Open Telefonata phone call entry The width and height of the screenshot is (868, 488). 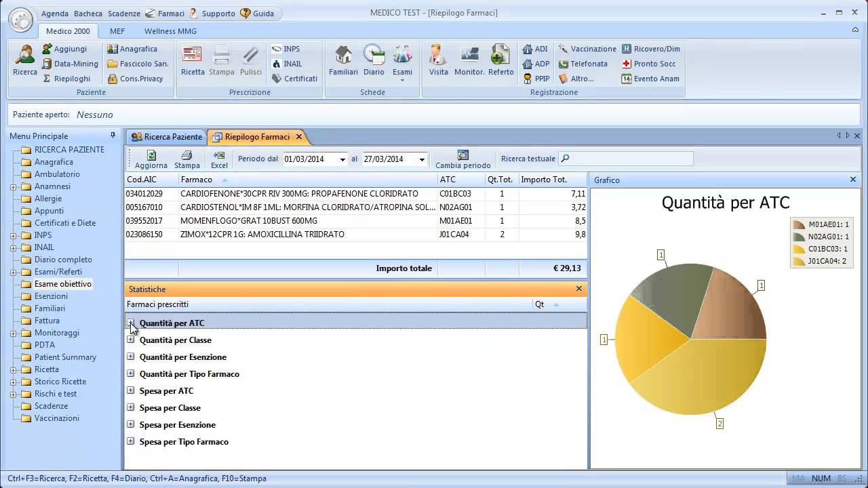[583, 64]
